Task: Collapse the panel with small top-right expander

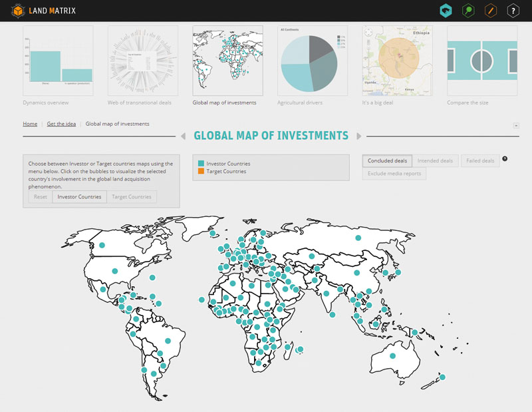Action: coord(517,125)
